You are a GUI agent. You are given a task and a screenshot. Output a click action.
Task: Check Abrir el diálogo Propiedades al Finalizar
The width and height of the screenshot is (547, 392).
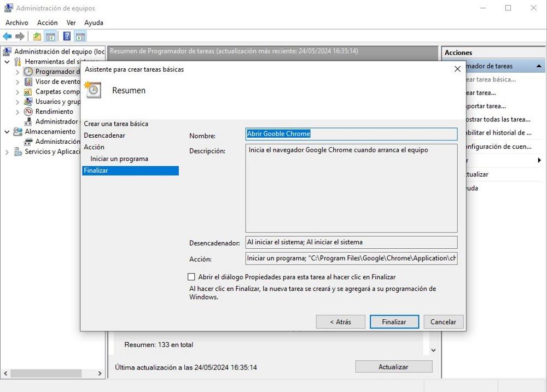pyautogui.click(x=192, y=277)
